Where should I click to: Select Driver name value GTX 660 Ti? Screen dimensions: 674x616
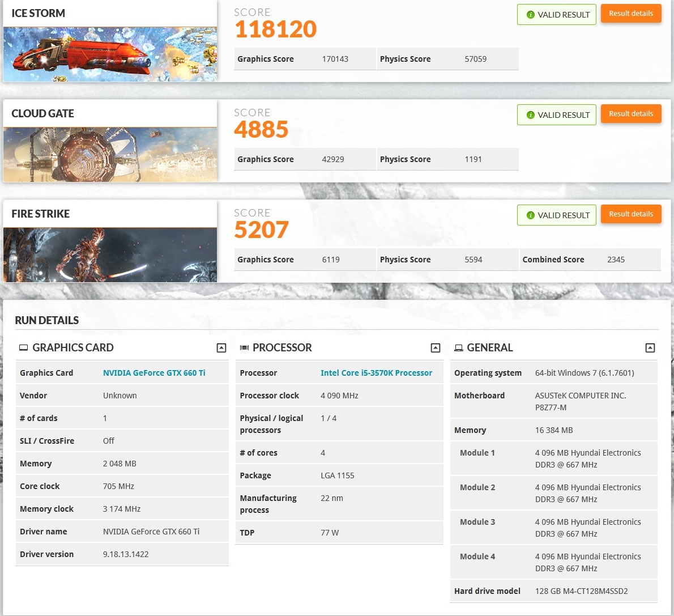click(x=151, y=532)
